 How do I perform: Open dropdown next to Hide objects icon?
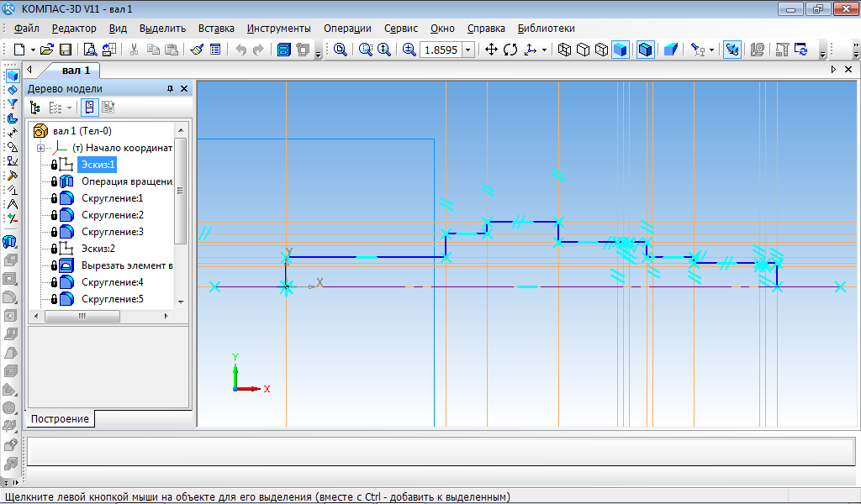click(x=711, y=50)
